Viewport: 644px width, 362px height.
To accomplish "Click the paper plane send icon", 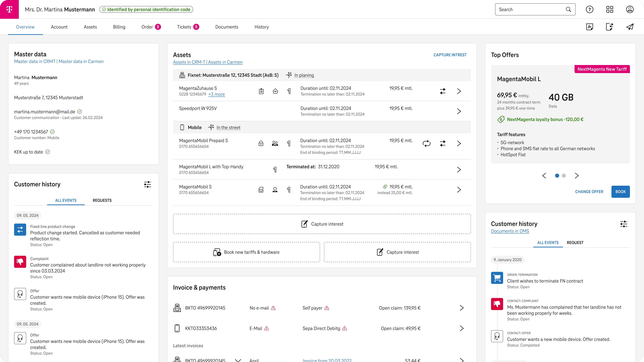I will (x=630, y=27).
